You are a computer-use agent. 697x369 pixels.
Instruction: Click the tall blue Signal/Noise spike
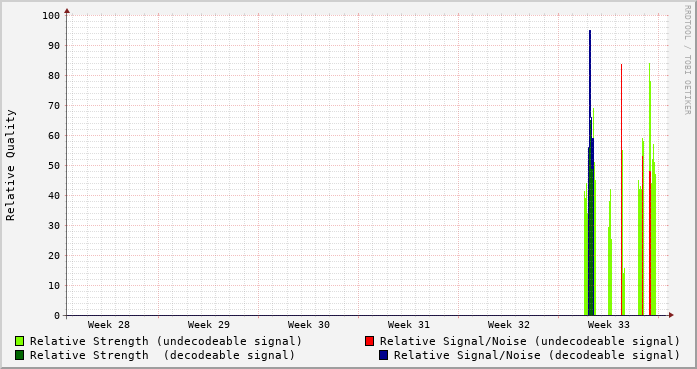(590, 89)
